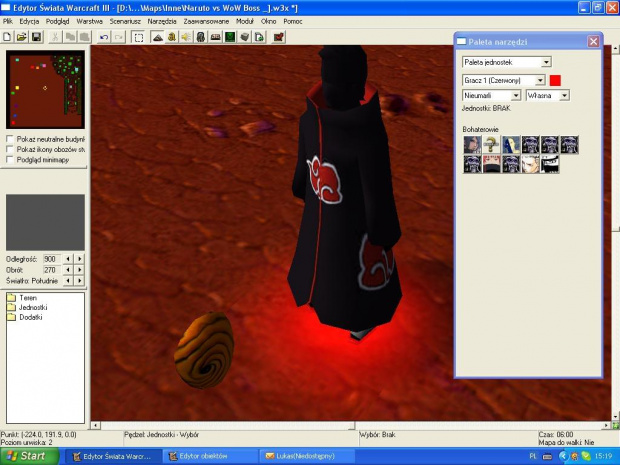This screenshot has width=620, height=465.
Task: Select the white-haired hero portrait
Action: [x=530, y=164]
